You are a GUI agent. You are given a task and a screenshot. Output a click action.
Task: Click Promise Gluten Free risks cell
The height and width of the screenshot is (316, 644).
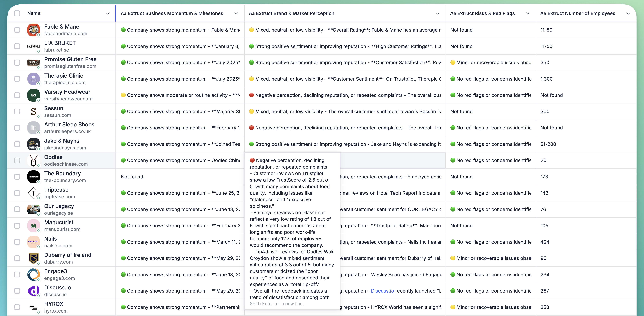pyautogui.click(x=490, y=63)
